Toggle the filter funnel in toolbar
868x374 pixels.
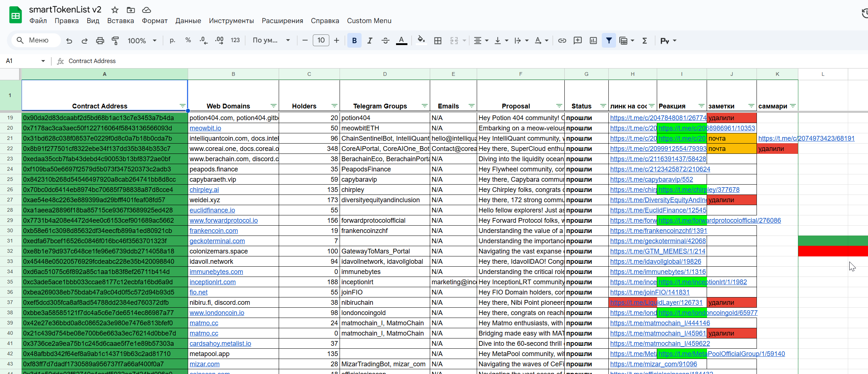609,41
